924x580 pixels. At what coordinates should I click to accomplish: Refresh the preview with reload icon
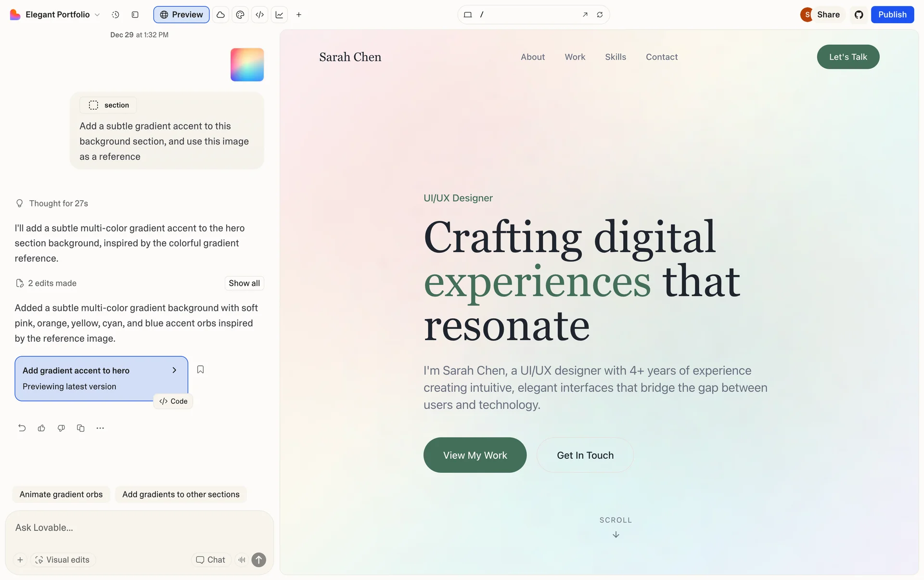[600, 15]
